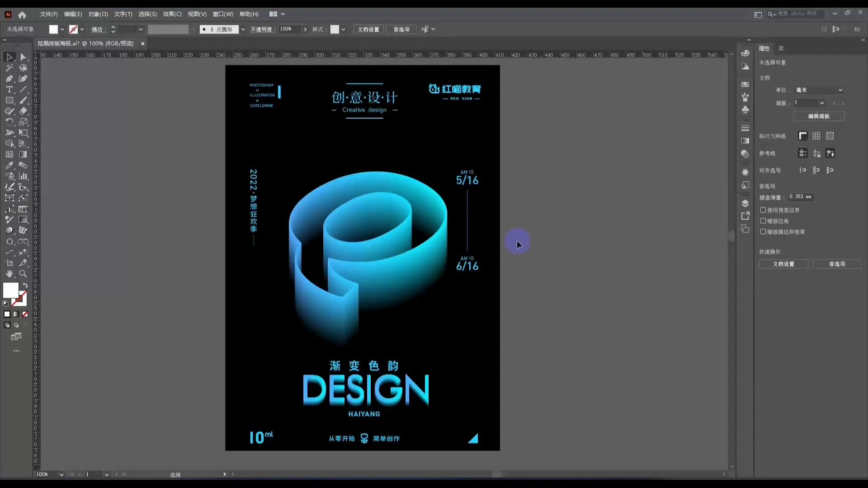Select the Pen tool

9,79
